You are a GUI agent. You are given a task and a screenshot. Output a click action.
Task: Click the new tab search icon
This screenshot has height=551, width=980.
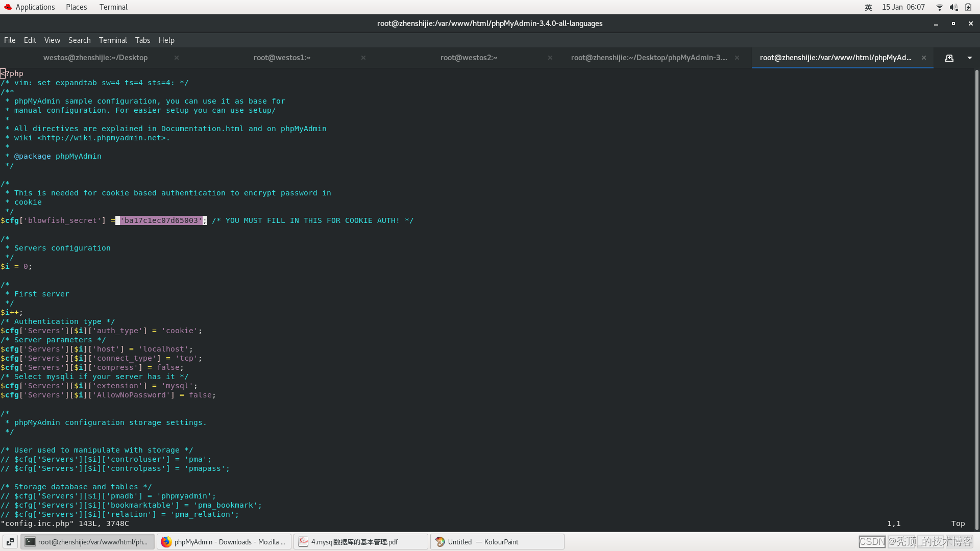coord(949,58)
